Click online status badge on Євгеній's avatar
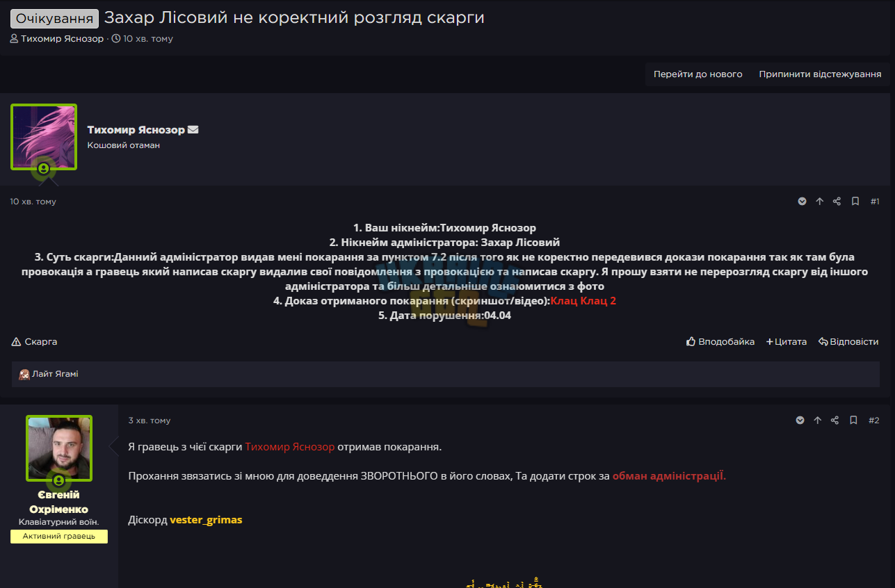The image size is (895, 588). (x=59, y=480)
